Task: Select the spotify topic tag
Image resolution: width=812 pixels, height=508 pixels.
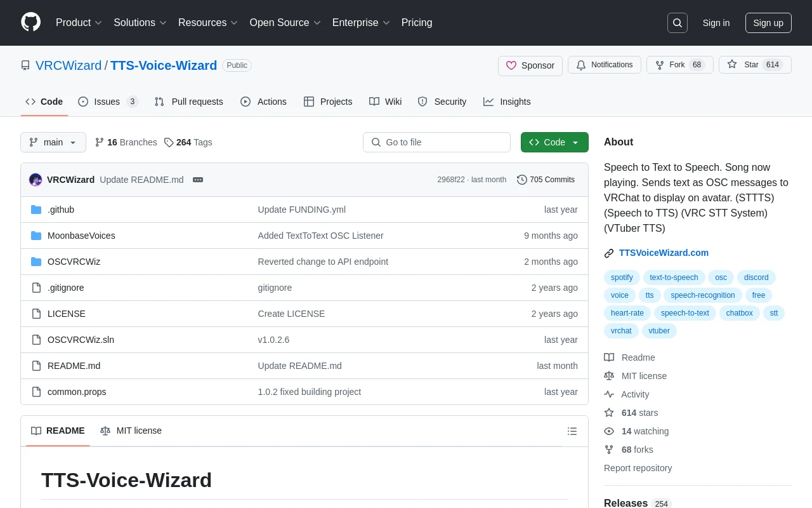Action: pos(622,277)
